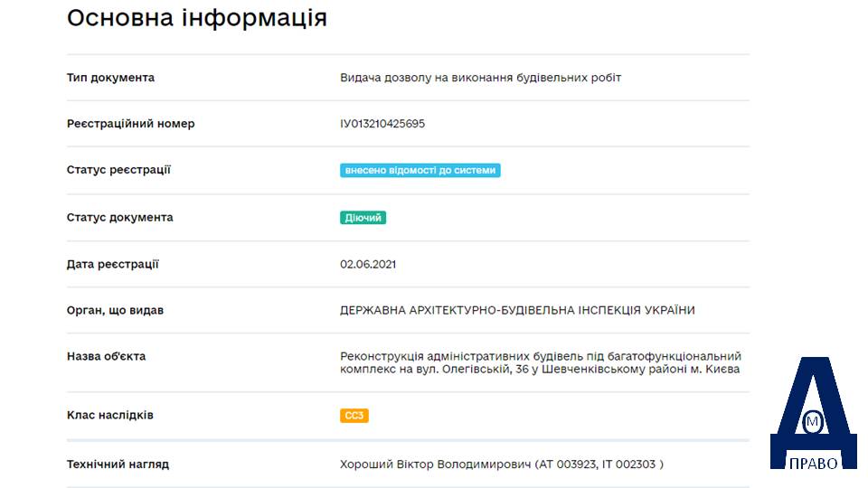This screenshot has width=868, height=488.
Task: Click the 'Реєстраційний номер' label
Action: 130,124
